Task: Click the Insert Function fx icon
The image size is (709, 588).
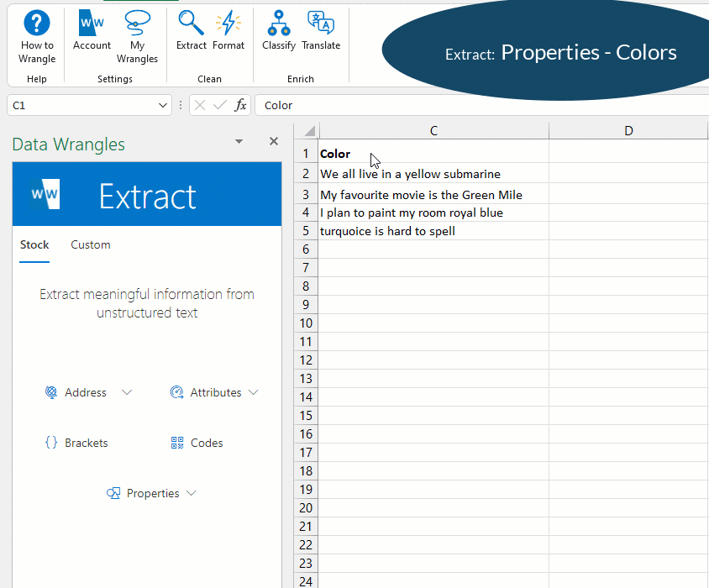Action: [240, 105]
